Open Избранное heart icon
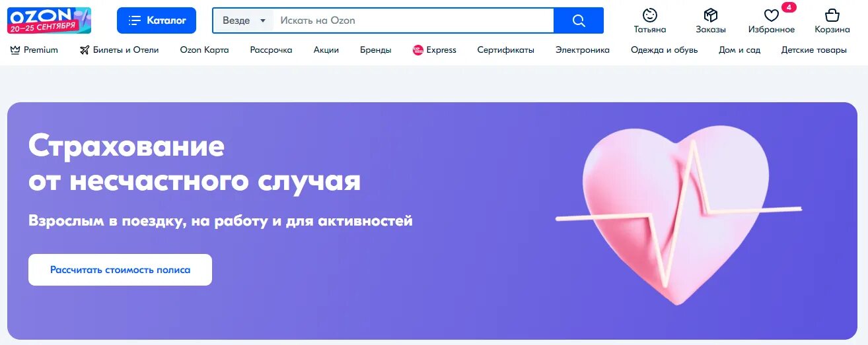The image size is (868, 345). point(772,15)
